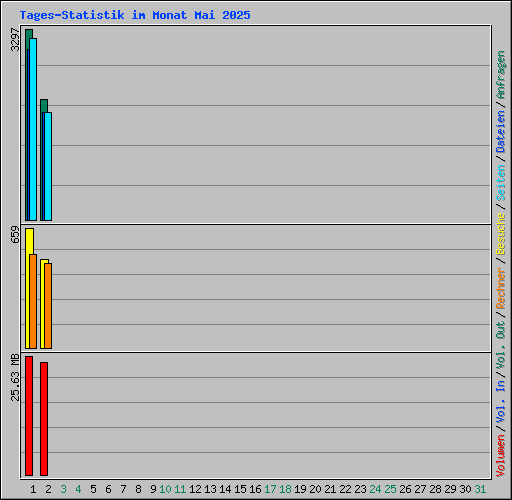
Task: Click the day 2 orange Rechner bar
Action: tap(48, 306)
